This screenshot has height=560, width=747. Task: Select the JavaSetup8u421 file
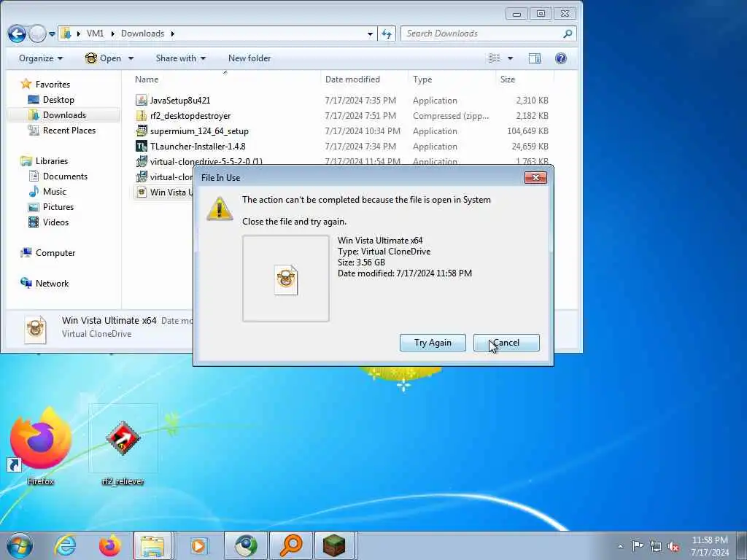click(180, 101)
